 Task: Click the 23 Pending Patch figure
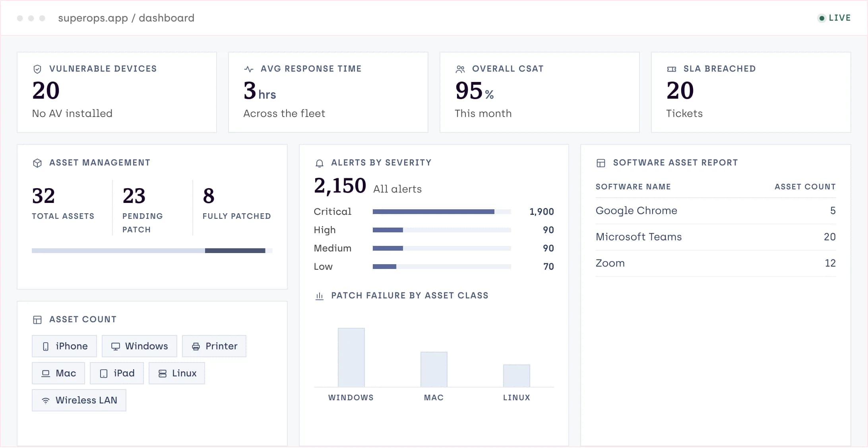134,196
